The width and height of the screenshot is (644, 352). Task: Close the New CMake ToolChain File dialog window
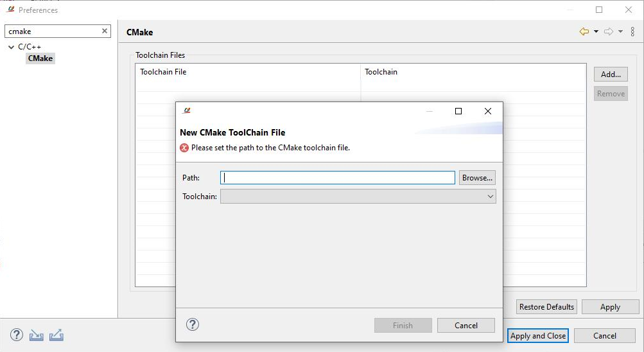tap(488, 111)
